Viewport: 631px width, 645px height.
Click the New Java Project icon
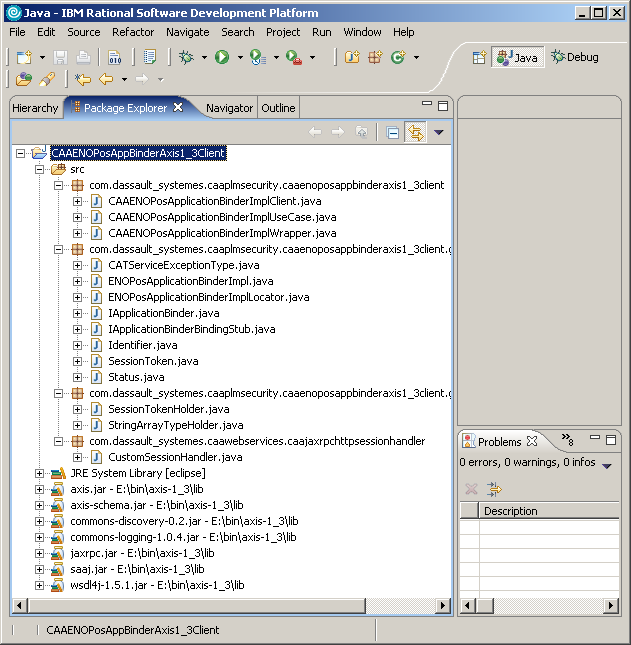click(x=352, y=57)
